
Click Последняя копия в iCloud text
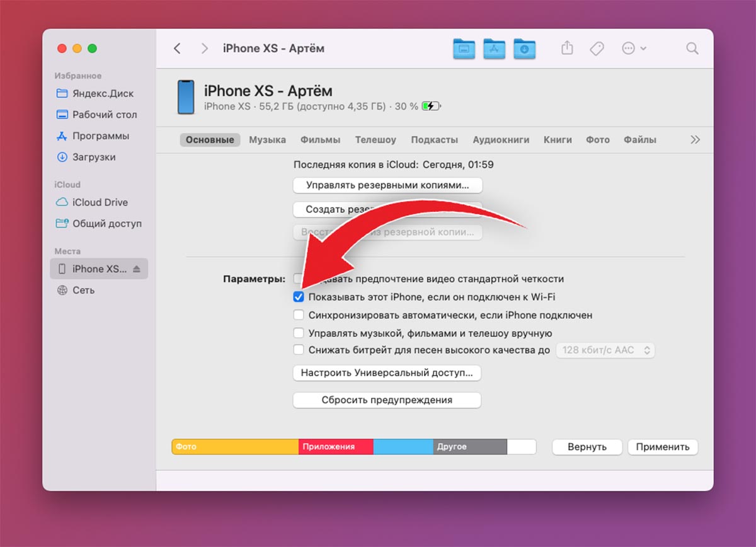394,165
